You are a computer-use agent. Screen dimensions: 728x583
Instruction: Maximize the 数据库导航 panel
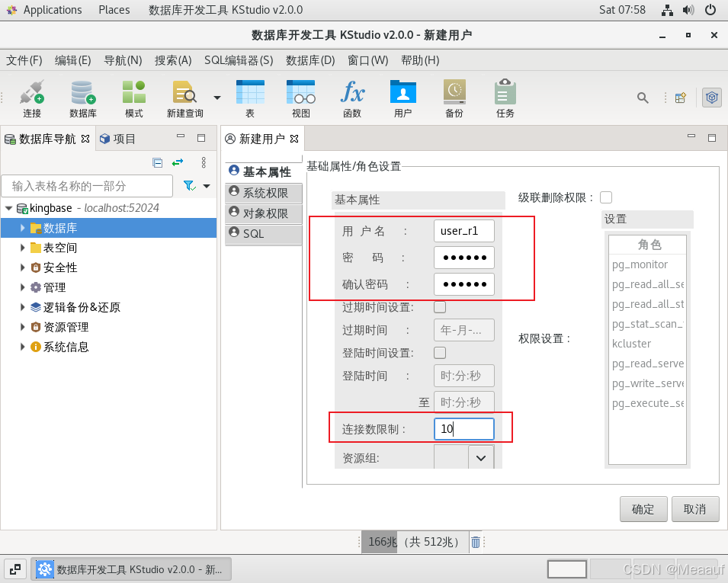pyautogui.click(x=201, y=138)
